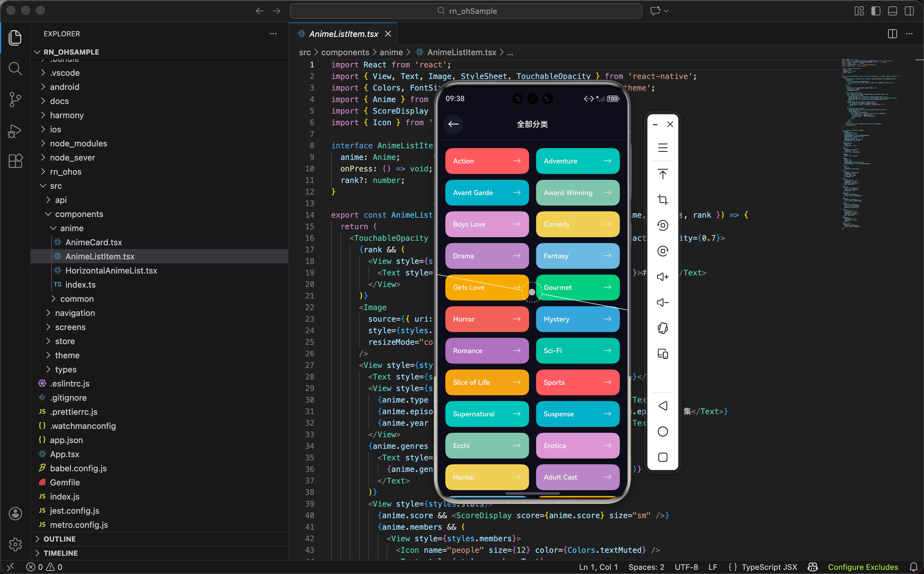Screen dimensions: 924x574
Task: Click the emulator screenshot crop icon
Action: tap(662, 200)
